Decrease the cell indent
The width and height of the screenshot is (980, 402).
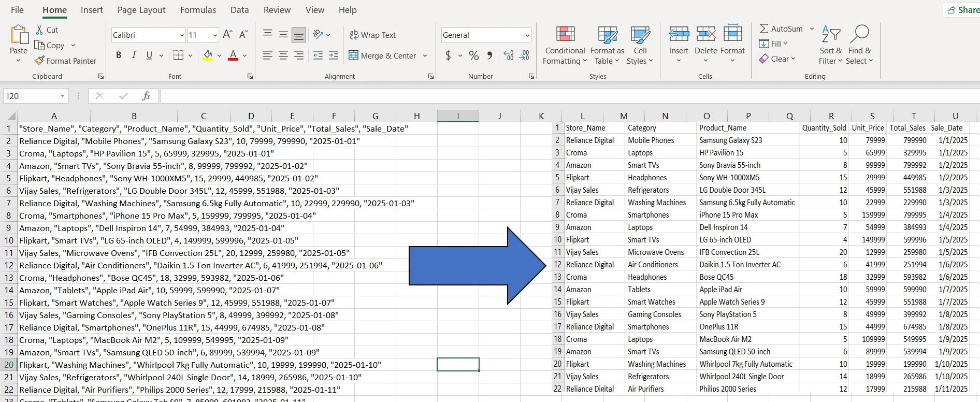point(318,55)
